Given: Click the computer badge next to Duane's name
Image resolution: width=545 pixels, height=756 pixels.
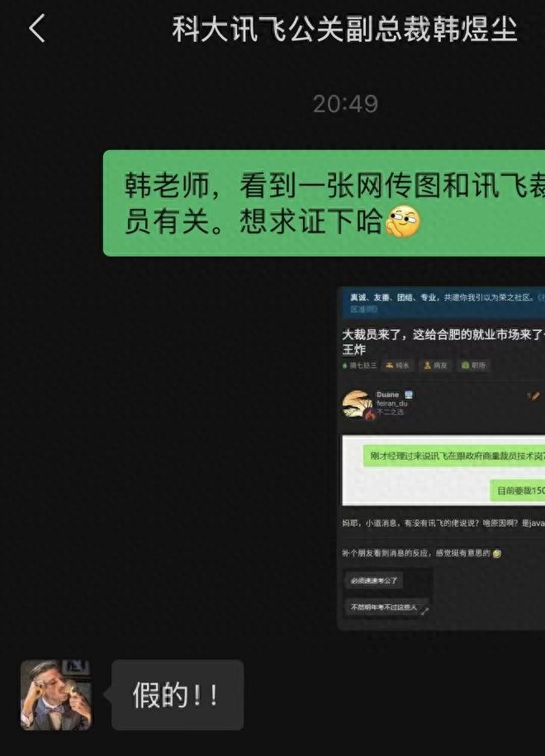Looking at the screenshot, I should [x=409, y=395].
